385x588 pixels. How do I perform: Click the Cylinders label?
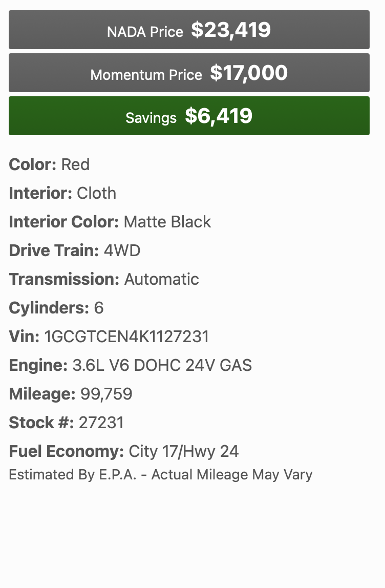coord(49,308)
